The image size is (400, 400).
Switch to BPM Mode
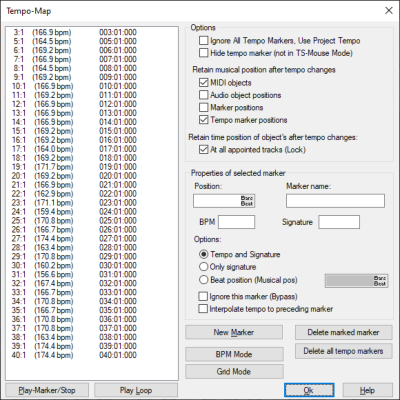234,354
